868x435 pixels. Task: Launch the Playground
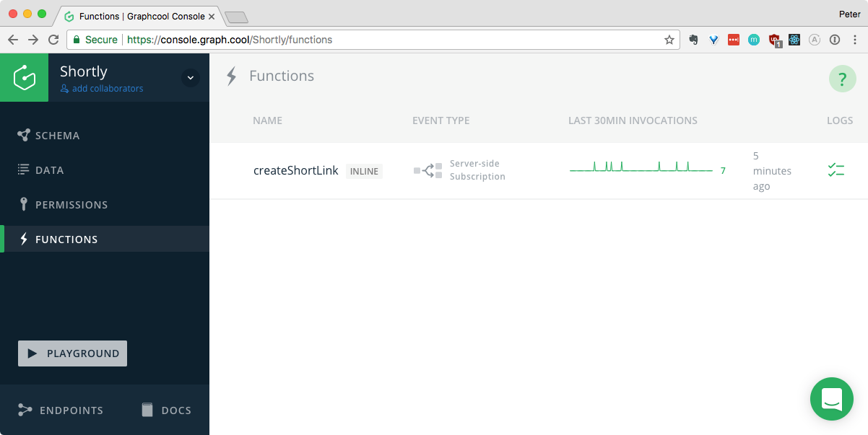pos(72,353)
